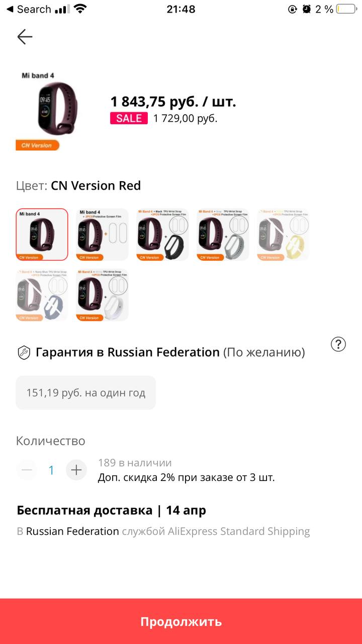Choose band with gray wrist strap option
The image size is (362, 644).
pos(223,234)
